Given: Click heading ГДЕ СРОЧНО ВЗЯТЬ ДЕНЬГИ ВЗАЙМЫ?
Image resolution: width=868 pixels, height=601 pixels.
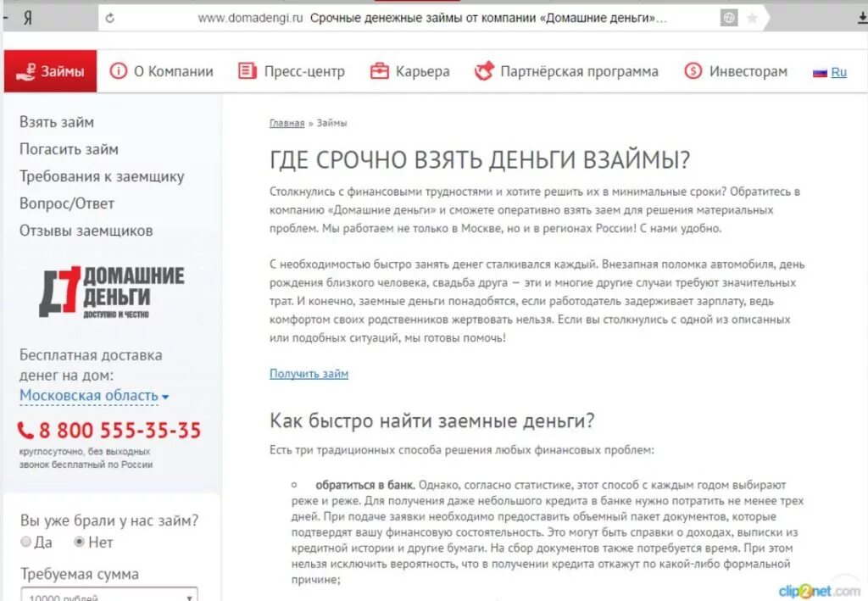Looking at the screenshot, I should pyautogui.click(x=480, y=160).
